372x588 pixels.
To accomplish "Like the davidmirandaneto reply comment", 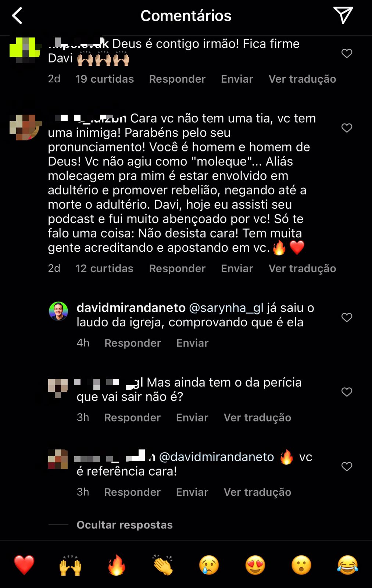I will click(x=347, y=317).
